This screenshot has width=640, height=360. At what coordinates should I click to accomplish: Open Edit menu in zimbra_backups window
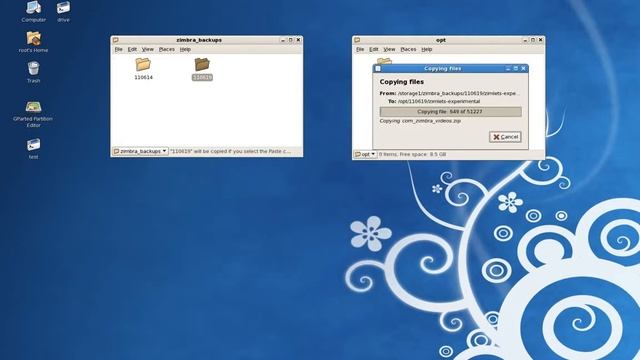pyautogui.click(x=132, y=49)
